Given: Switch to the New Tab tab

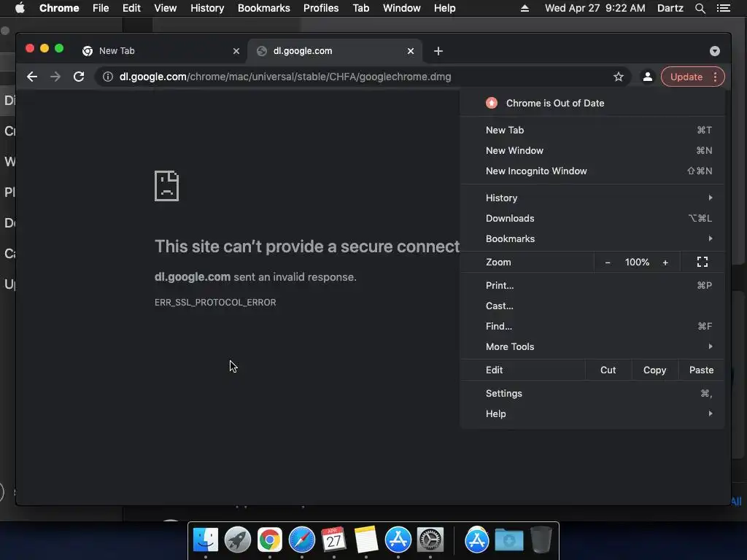Looking at the screenshot, I should pyautogui.click(x=160, y=51).
